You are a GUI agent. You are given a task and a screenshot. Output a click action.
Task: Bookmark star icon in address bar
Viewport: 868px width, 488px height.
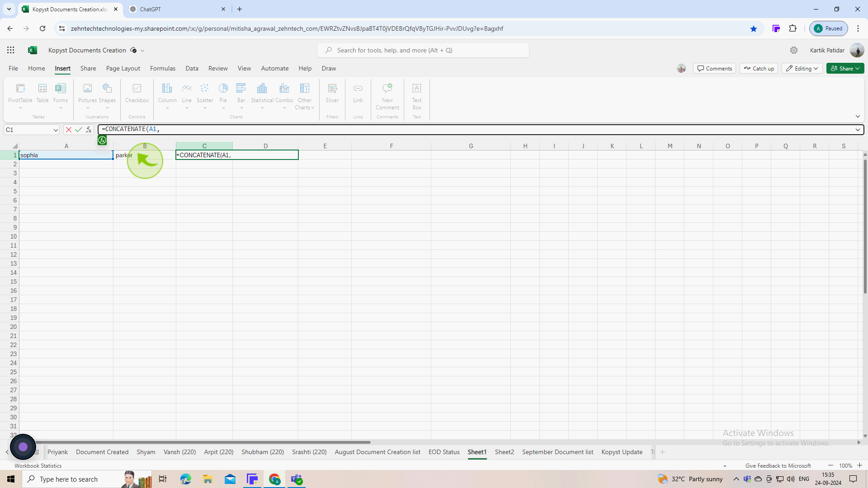pos(754,28)
